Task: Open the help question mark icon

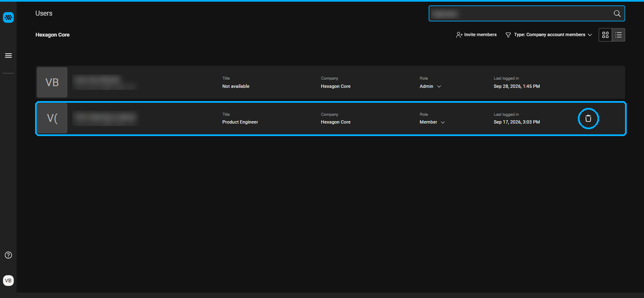Action: pos(8,255)
